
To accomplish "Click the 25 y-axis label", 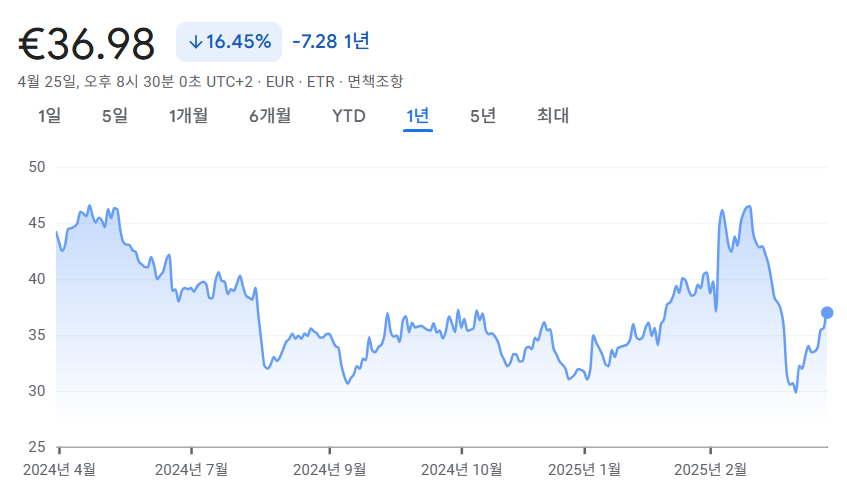I will point(37,447).
